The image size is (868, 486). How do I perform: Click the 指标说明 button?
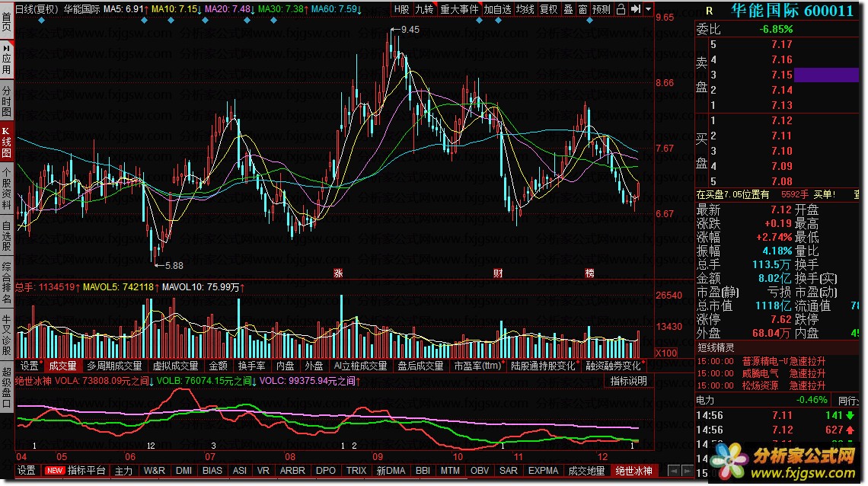coord(628,381)
